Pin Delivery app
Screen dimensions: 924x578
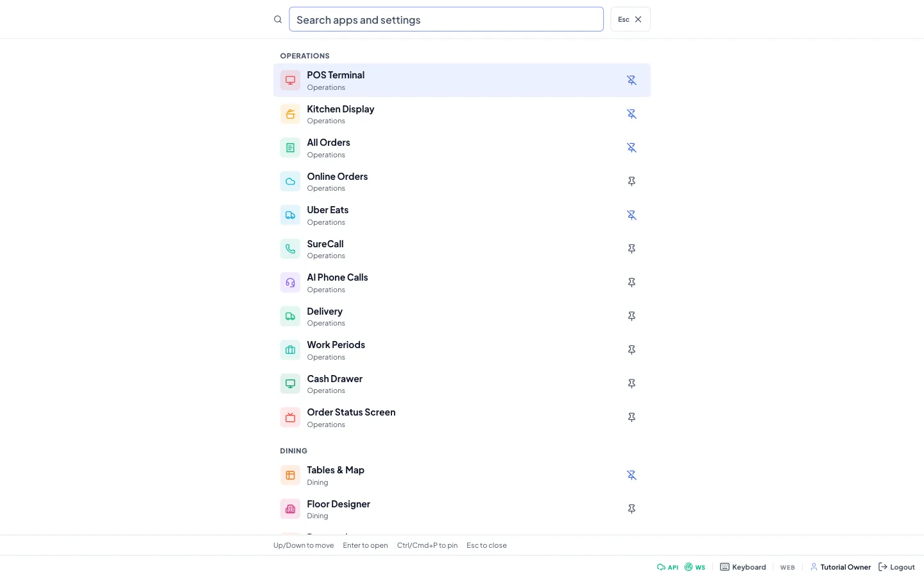tap(631, 317)
